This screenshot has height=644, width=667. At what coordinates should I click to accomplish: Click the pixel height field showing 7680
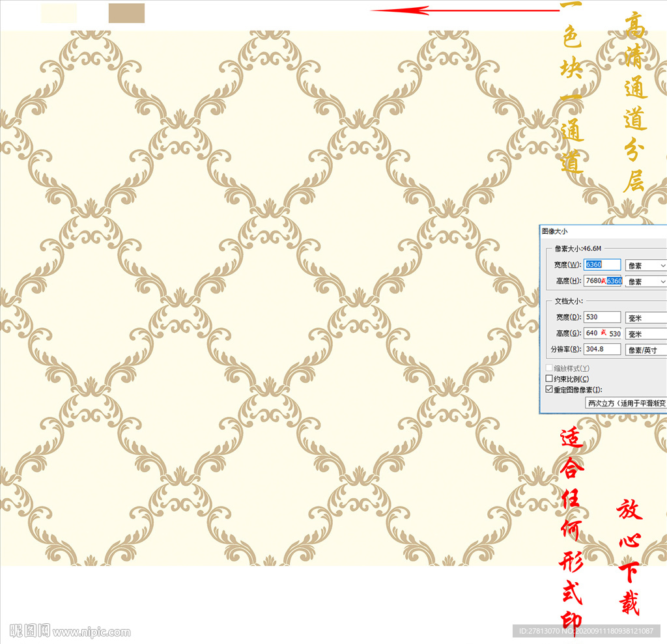tap(603, 281)
